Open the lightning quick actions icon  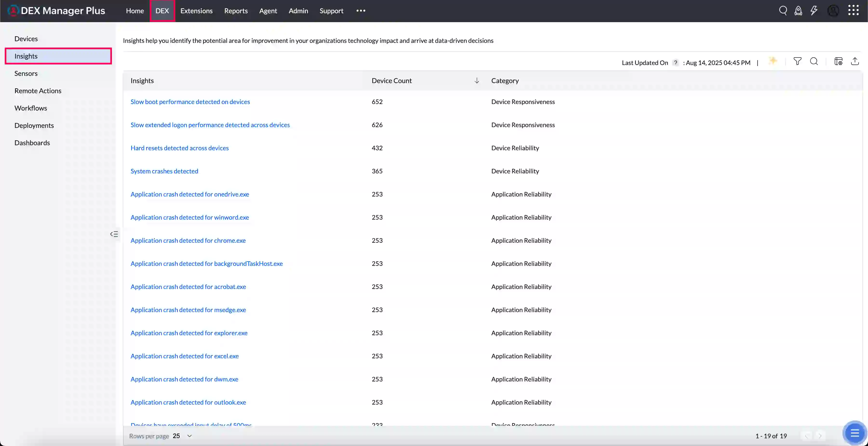814,10
